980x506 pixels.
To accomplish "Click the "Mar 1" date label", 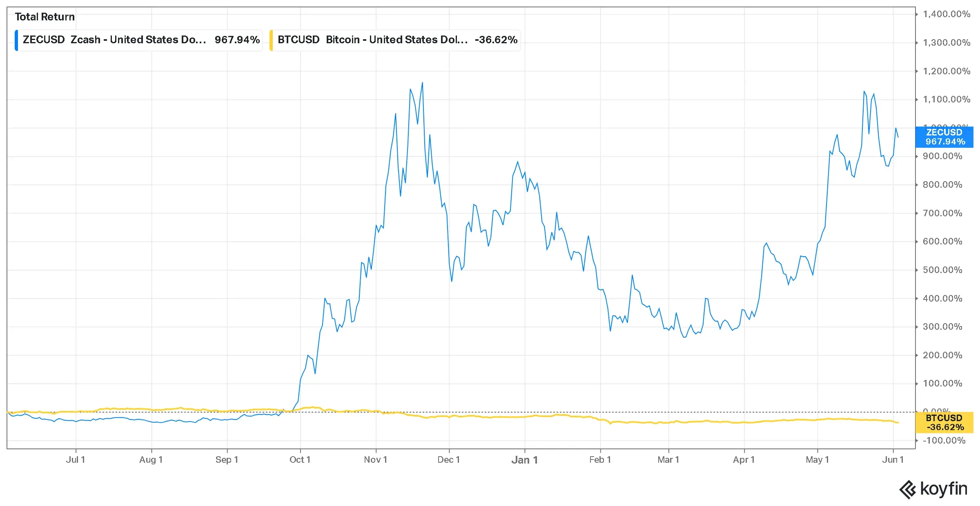I will (x=668, y=460).
